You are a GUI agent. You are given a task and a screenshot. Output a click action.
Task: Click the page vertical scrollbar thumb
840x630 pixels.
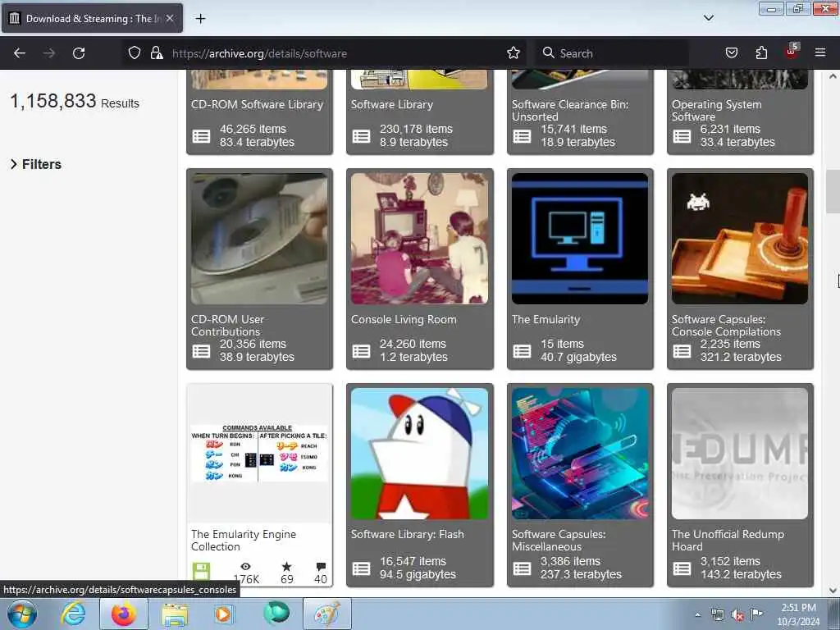point(833,191)
